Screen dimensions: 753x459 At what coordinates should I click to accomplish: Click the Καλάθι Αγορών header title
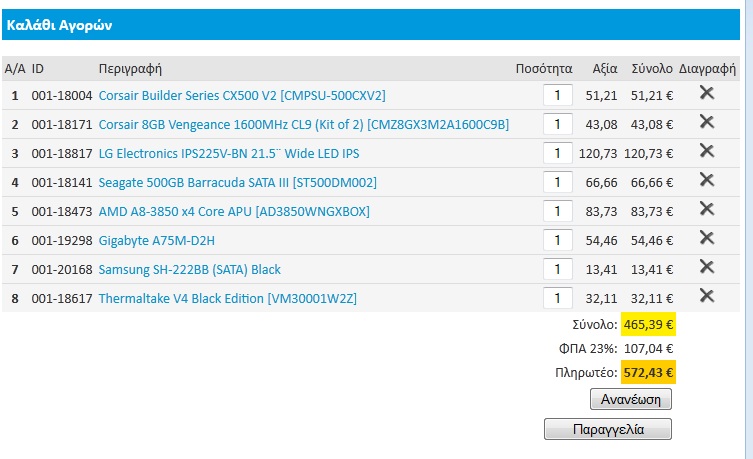tap(60, 25)
